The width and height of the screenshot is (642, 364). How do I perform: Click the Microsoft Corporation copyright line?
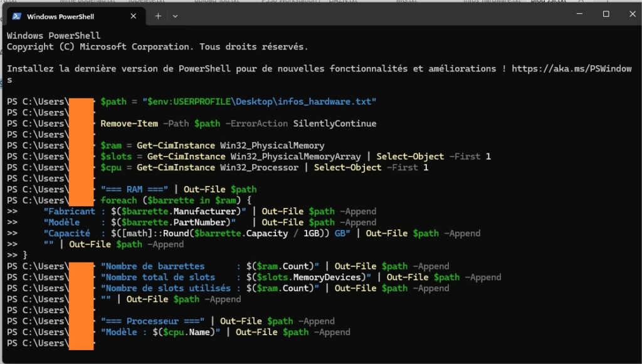157,46
